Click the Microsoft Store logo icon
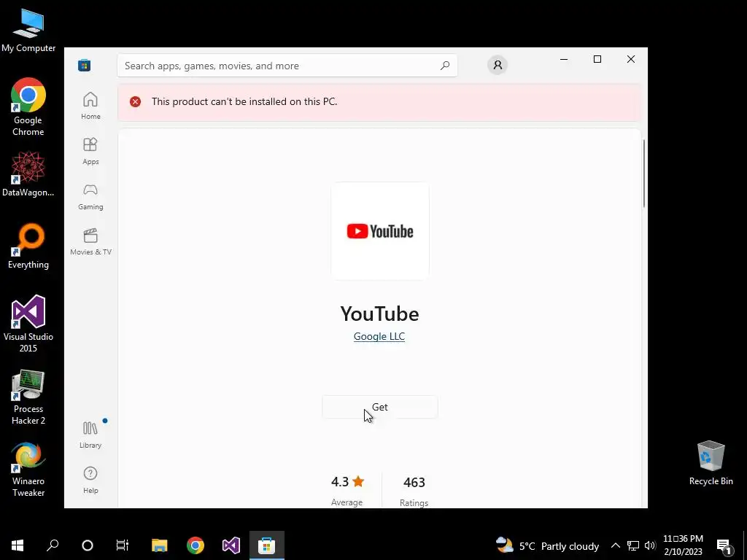The width and height of the screenshot is (747, 560). tap(85, 65)
